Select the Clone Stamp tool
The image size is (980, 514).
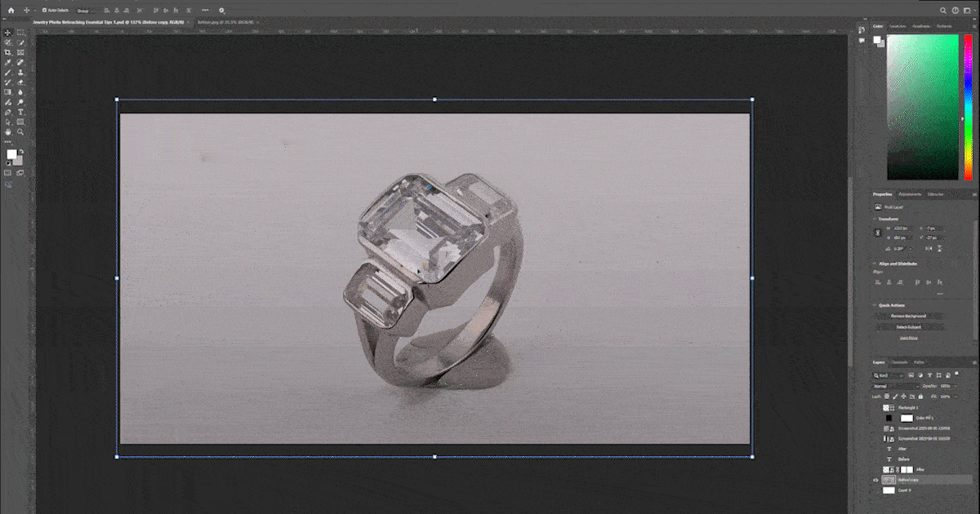coord(20,72)
